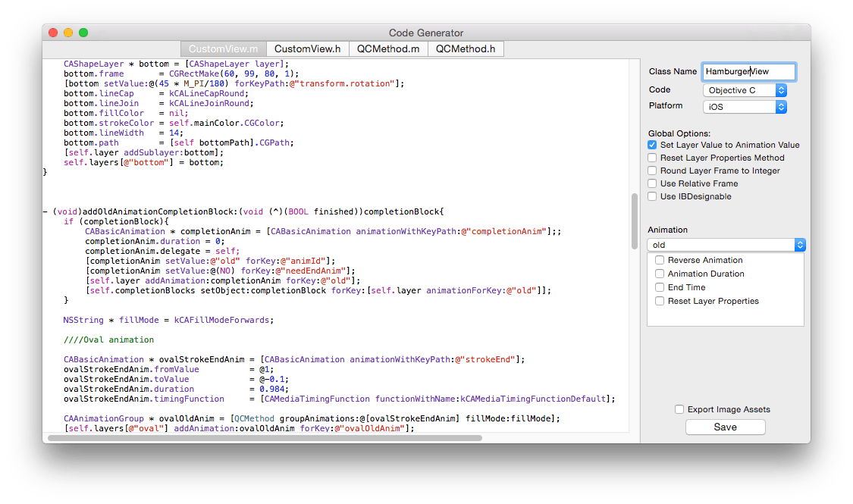Toggle Round Layer Frame to Integer
The width and height of the screenshot is (853, 504).
point(652,171)
